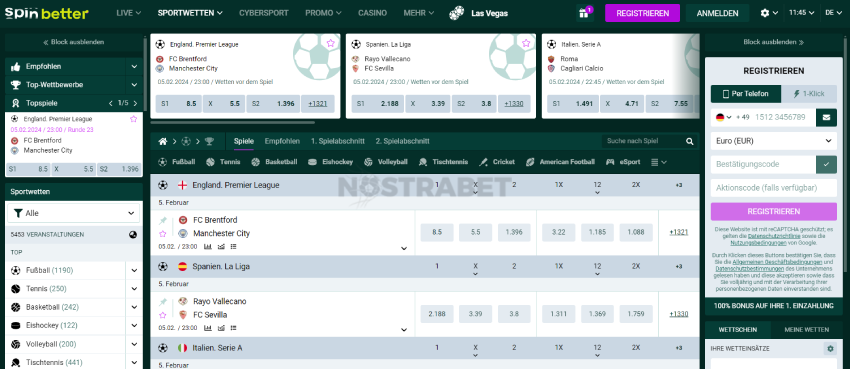Expand Fußball (1190) in sidebar

(134, 270)
